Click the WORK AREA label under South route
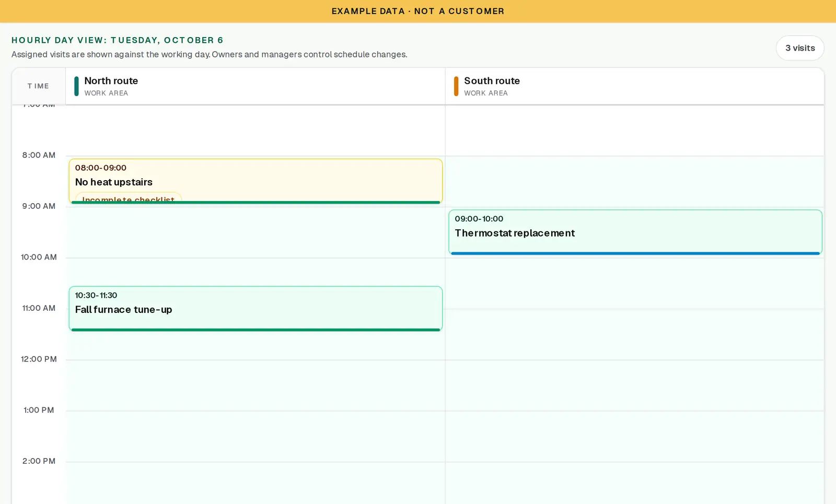The width and height of the screenshot is (836, 504). point(486,93)
